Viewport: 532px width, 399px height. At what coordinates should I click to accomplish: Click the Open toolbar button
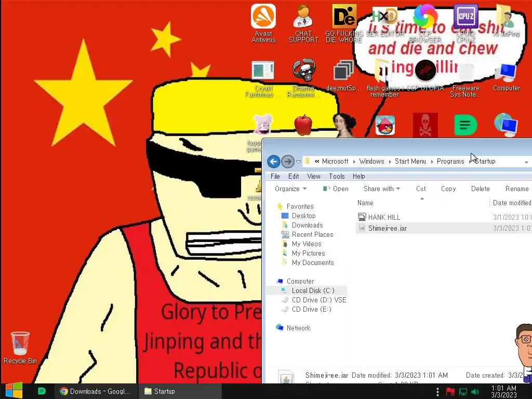click(336, 189)
